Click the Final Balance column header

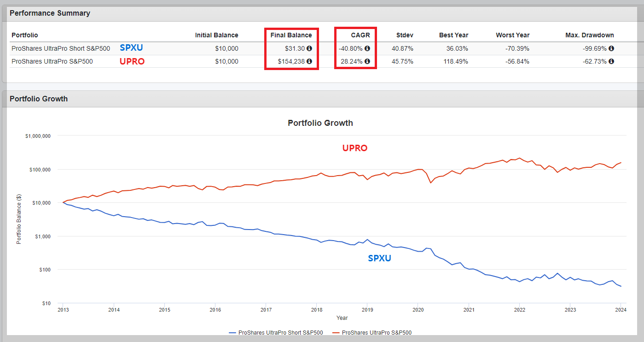(290, 35)
